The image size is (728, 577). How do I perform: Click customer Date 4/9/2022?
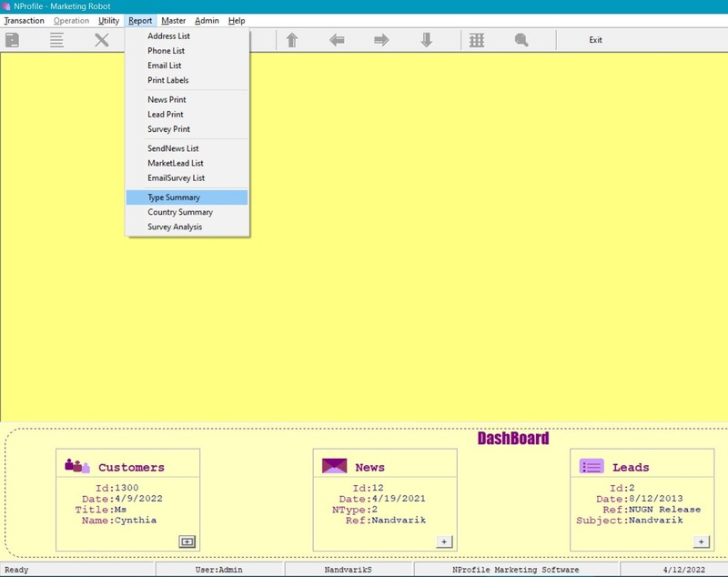[x=138, y=499]
